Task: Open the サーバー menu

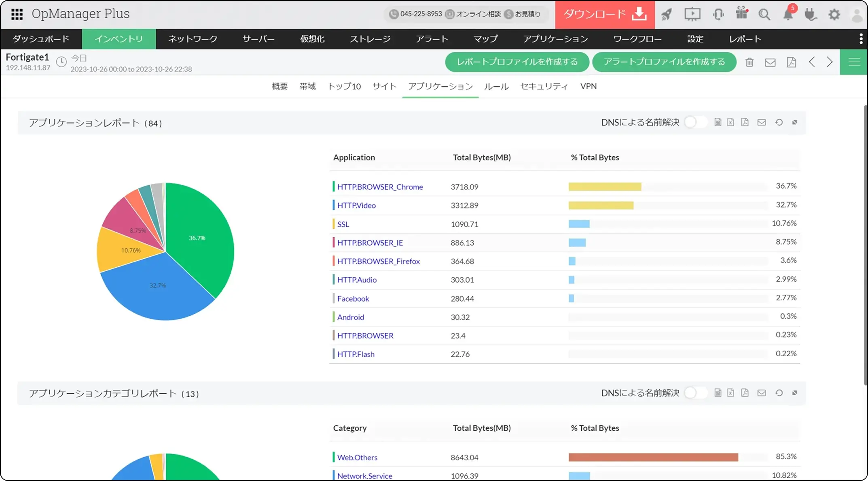Action: point(258,39)
